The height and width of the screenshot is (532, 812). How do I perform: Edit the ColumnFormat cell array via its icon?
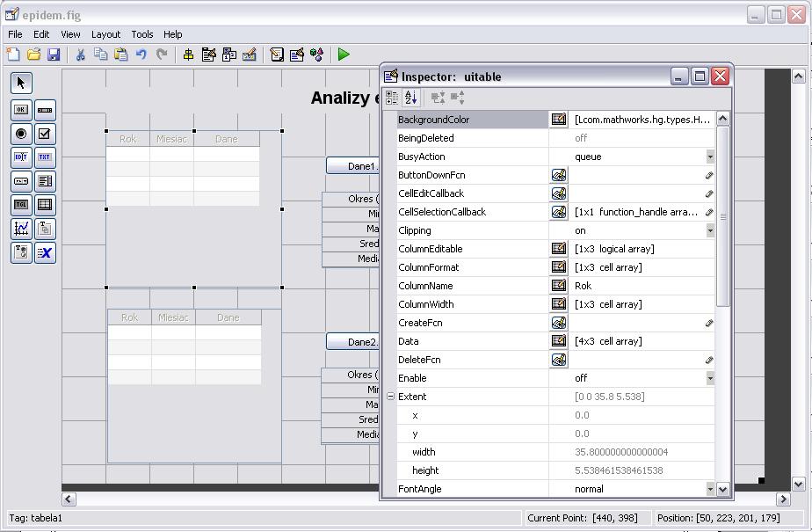[558, 267]
